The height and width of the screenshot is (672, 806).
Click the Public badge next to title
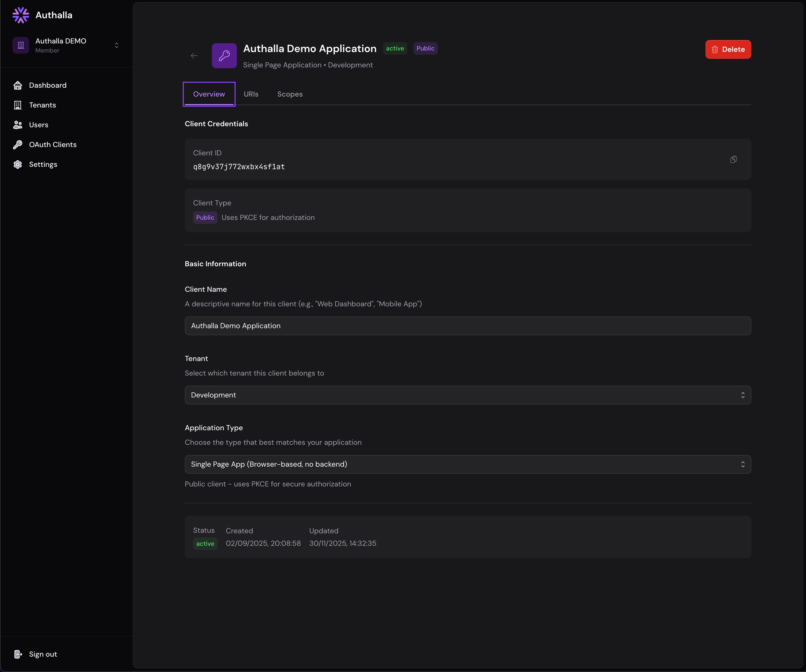pos(425,48)
